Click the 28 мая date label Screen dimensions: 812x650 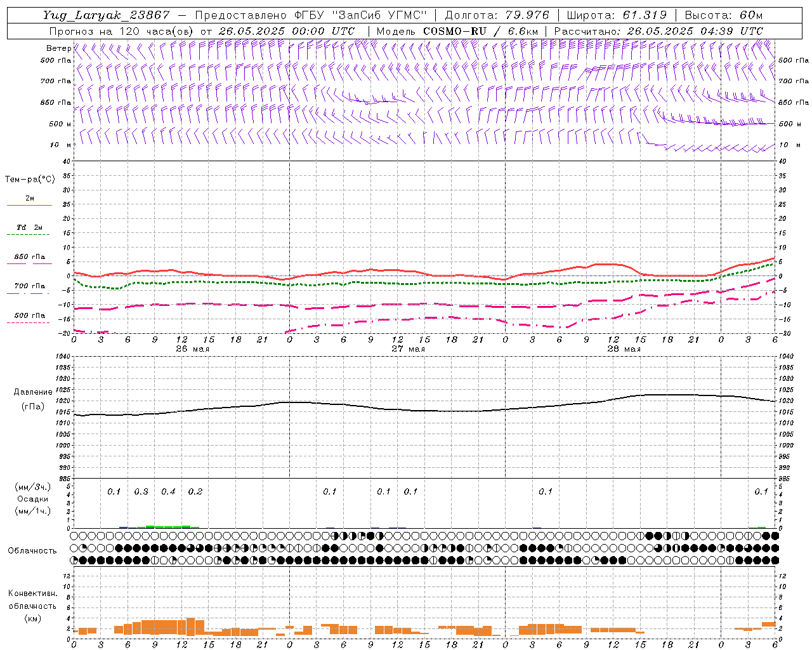624,349
